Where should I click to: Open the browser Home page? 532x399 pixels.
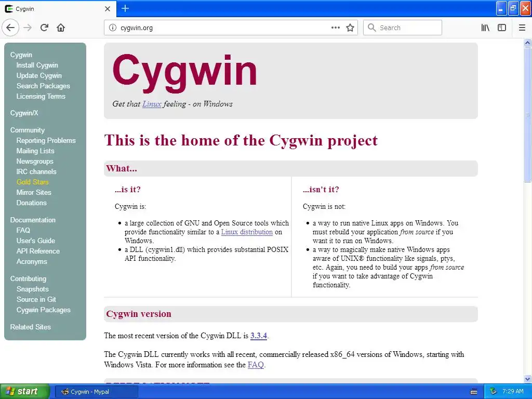[x=61, y=28]
